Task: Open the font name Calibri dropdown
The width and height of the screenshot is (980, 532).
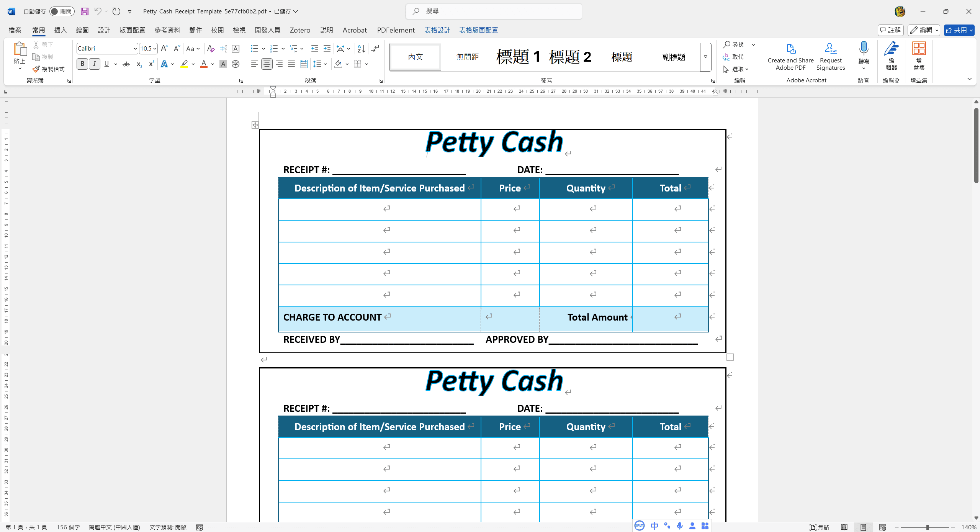Action: coord(135,49)
